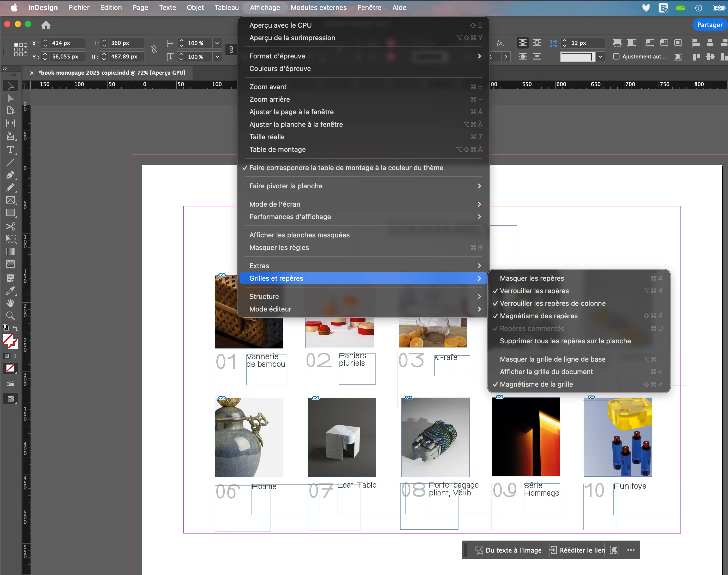This screenshot has width=728, height=575.
Task: Click the Home icon
Action: click(x=46, y=25)
